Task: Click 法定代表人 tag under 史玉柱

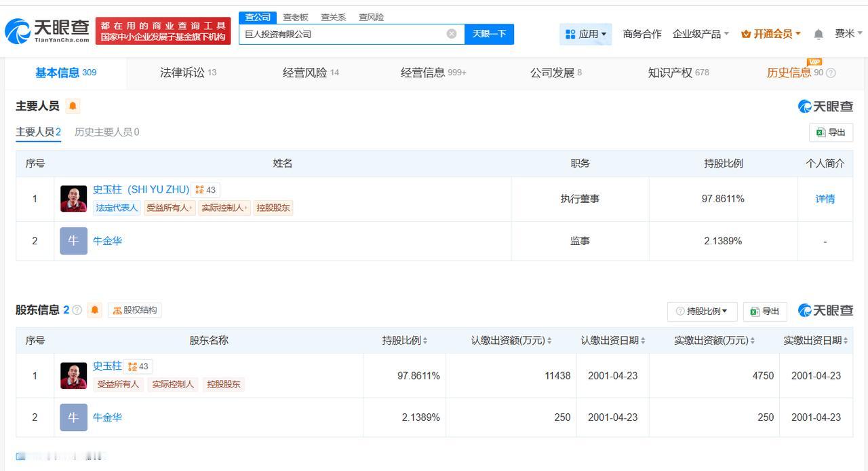Action: click(x=117, y=208)
